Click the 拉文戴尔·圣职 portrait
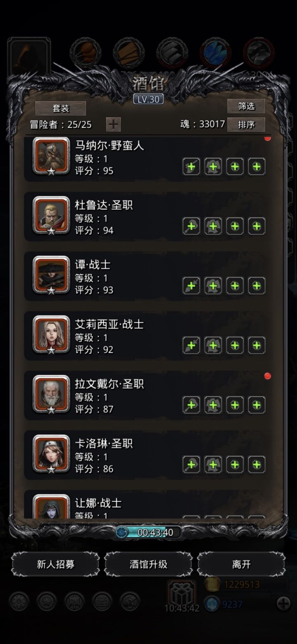The image size is (297, 644). tap(52, 395)
